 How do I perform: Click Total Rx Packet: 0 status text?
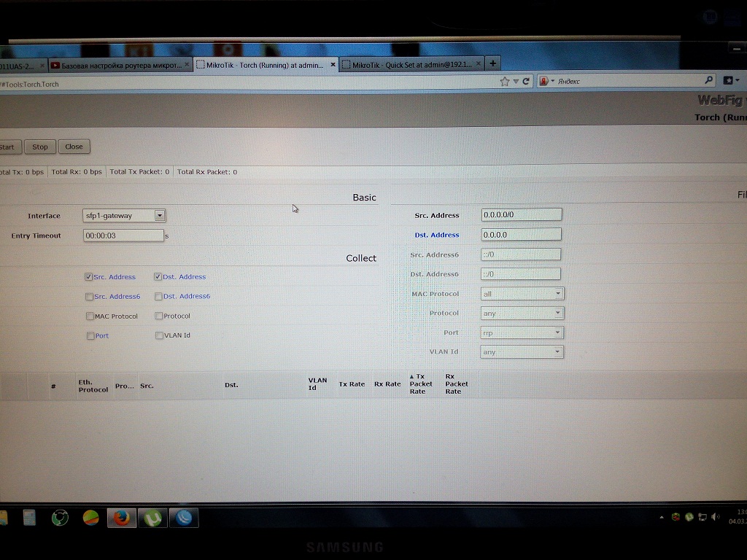207,172
